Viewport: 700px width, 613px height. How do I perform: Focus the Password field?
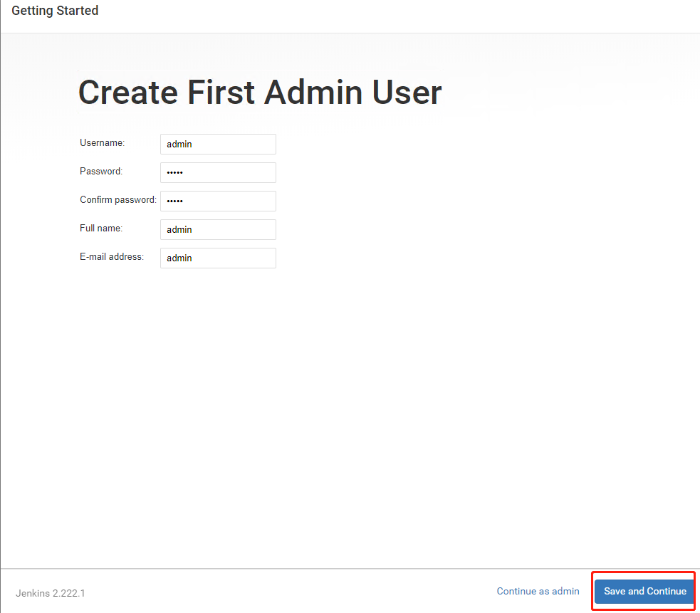coord(218,172)
